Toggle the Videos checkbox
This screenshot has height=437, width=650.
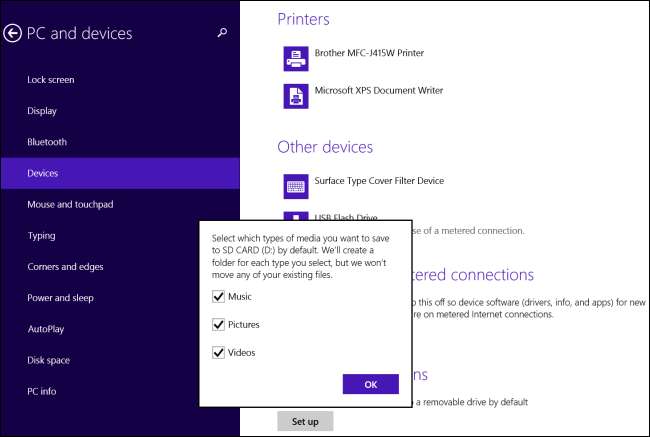219,352
